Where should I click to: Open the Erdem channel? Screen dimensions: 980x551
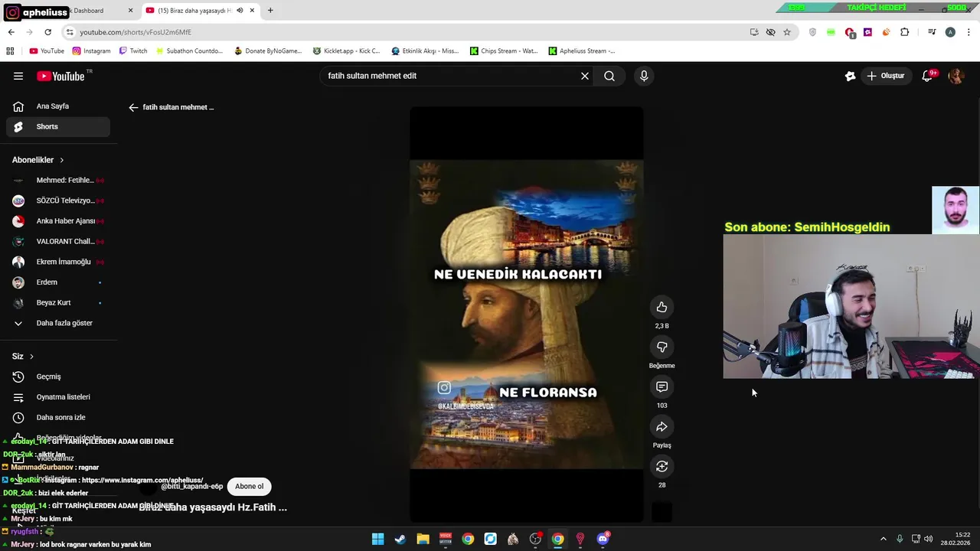pyautogui.click(x=58, y=282)
